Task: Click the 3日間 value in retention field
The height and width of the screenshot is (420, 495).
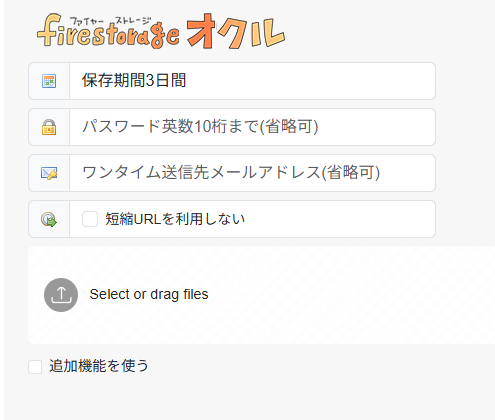Action: [x=166, y=80]
